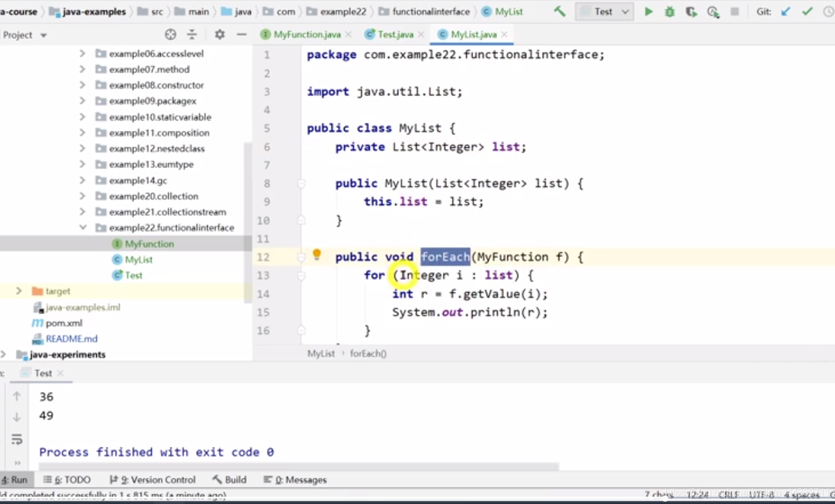Open the 0: Messages tool window
The height and width of the screenshot is (504, 835).
(295, 480)
